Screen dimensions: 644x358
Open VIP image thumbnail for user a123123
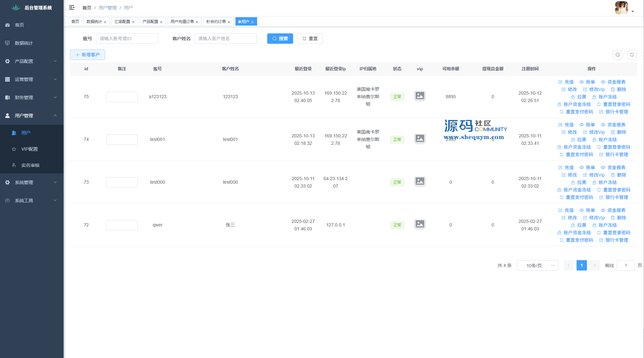(x=420, y=96)
